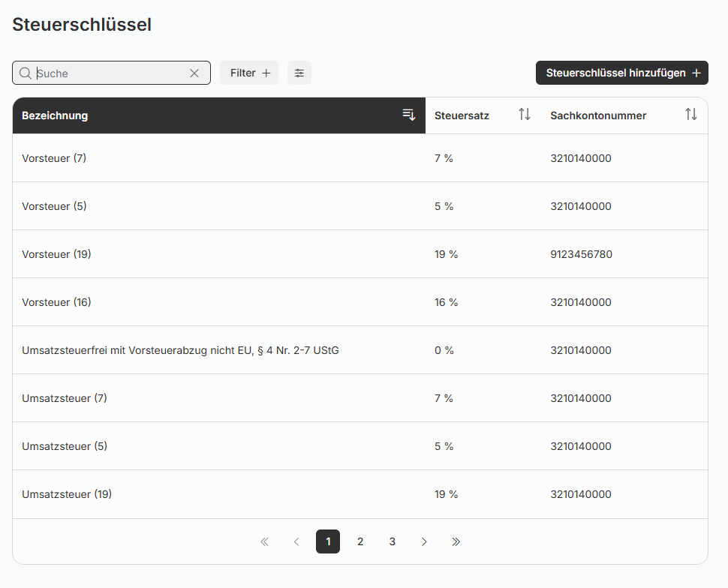Sort by Bezeichnung using sort icon
Viewport: 728px width, 588px height.
409,115
